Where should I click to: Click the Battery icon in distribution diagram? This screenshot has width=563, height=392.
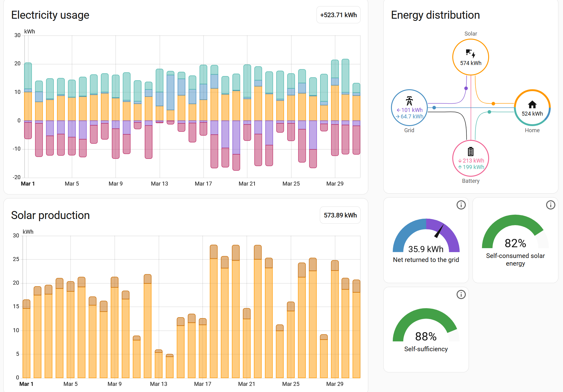tap(470, 152)
